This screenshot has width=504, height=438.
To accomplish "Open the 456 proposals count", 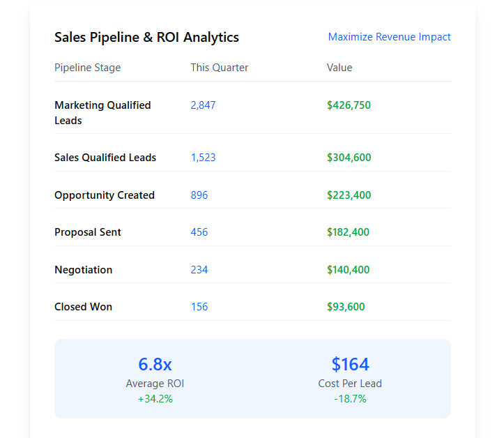I will coord(199,232).
